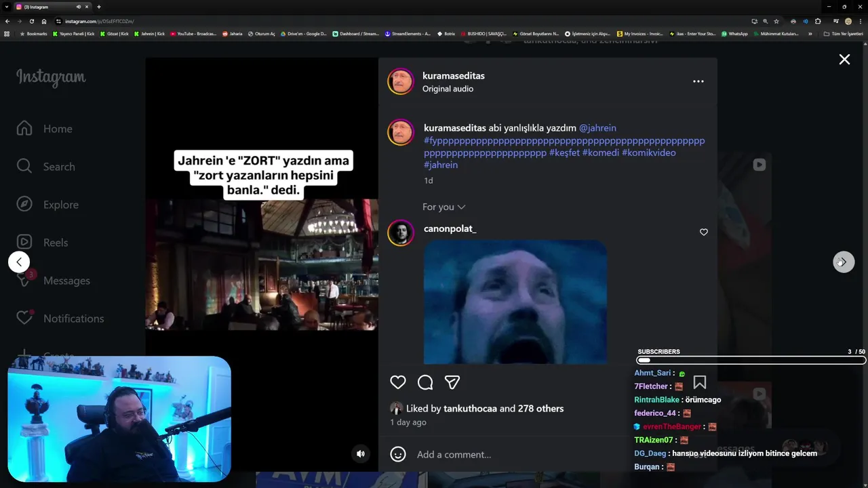
Task: Open post options three-dot menu
Action: (x=698, y=81)
